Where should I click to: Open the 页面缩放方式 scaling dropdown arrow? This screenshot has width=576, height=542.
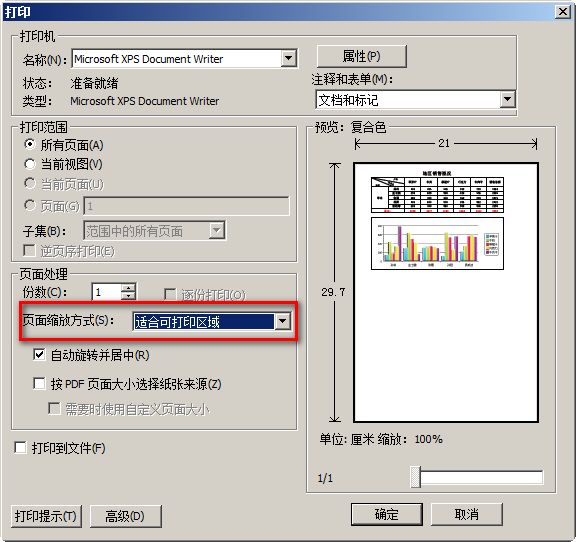pyautogui.click(x=282, y=321)
